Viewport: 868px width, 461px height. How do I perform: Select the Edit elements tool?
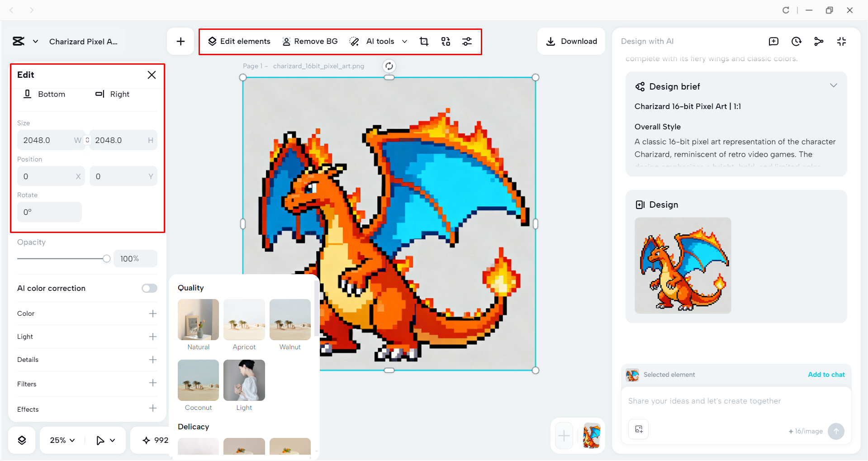(239, 41)
